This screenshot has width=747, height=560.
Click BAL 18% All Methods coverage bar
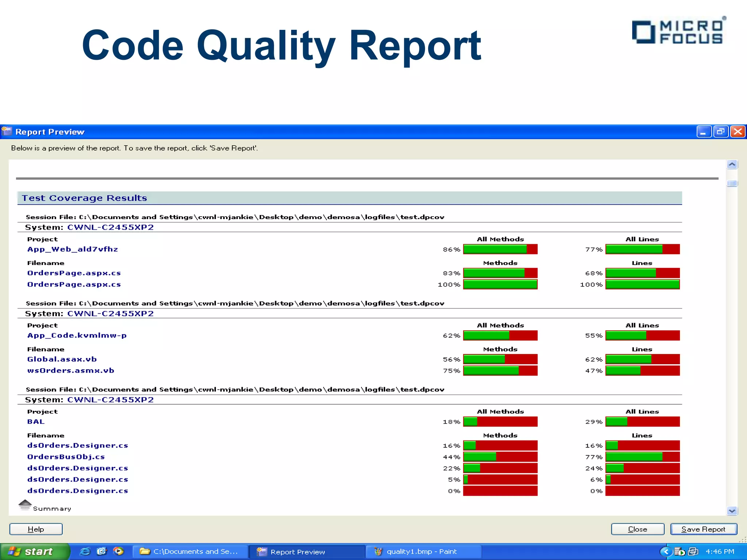500,422
